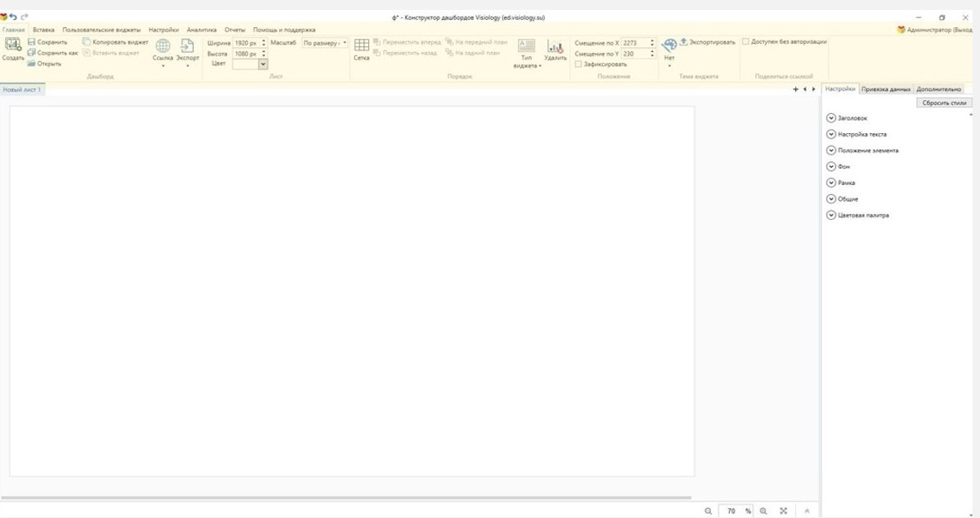Go to previous sheet tab arrow
This screenshot has height=518, width=980.
tap(804, 89)
